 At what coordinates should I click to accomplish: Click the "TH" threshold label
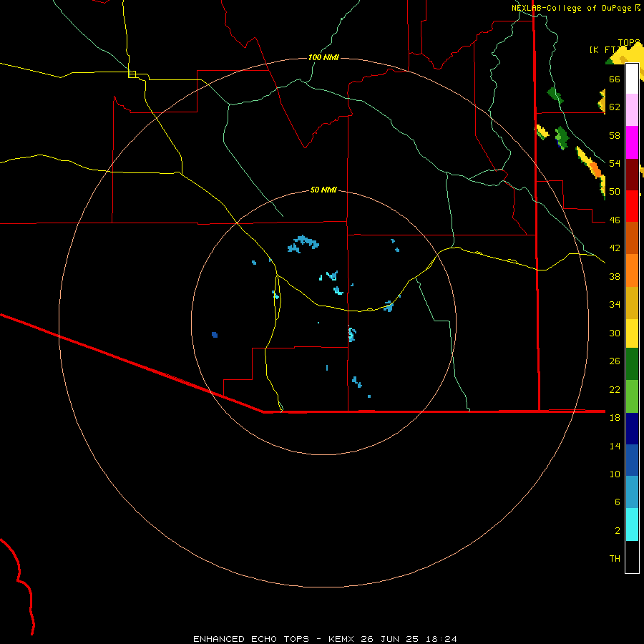[615, 559]
